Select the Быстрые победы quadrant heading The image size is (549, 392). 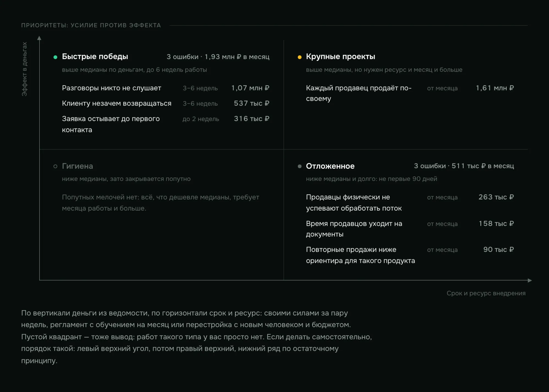pyautogui.click(x=95, y=57)
